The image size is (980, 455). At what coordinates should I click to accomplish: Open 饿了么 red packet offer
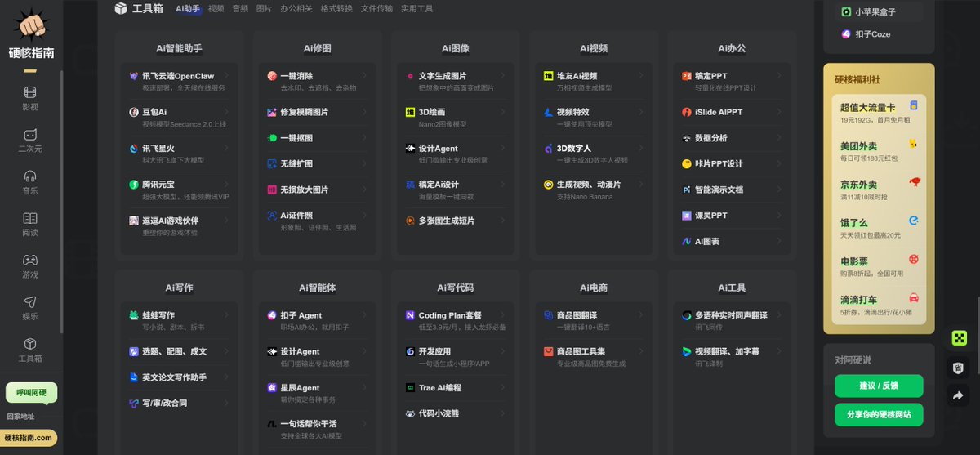click(879, 227)
